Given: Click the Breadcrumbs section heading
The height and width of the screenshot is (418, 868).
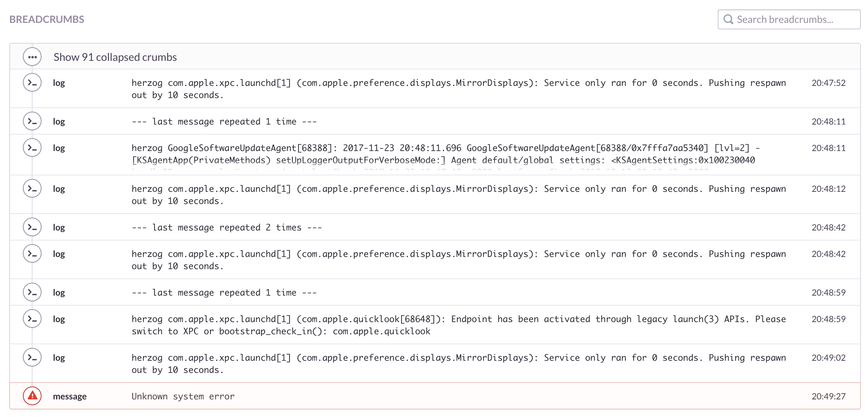Looking at the screenshot, I should click(x=47, y=19).
